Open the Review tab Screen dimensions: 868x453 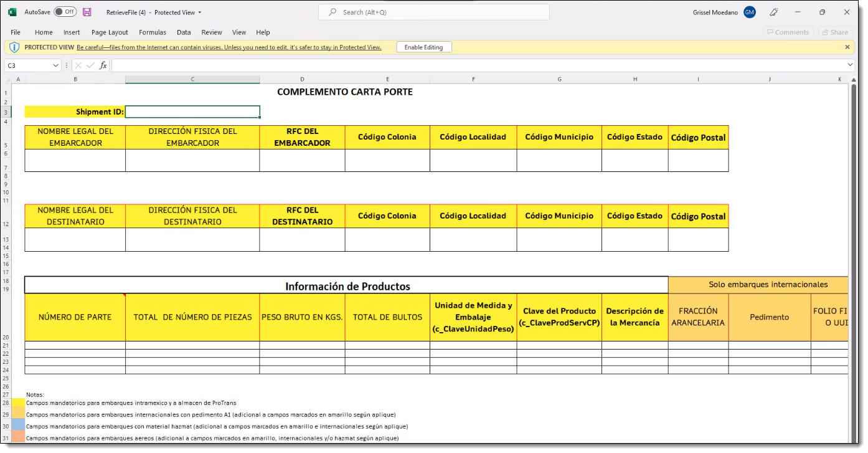click(x=212, y=32)
